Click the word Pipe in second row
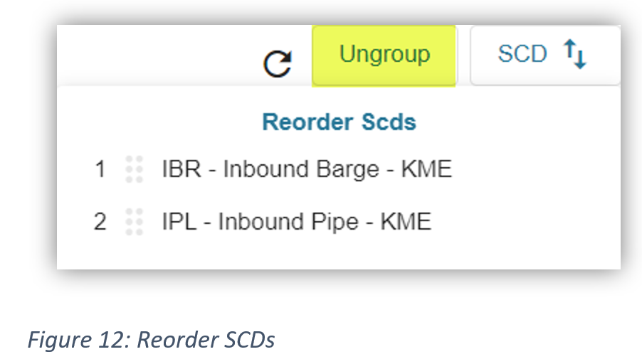This screenshot has height=364, width=642. [x=335, y=222]
